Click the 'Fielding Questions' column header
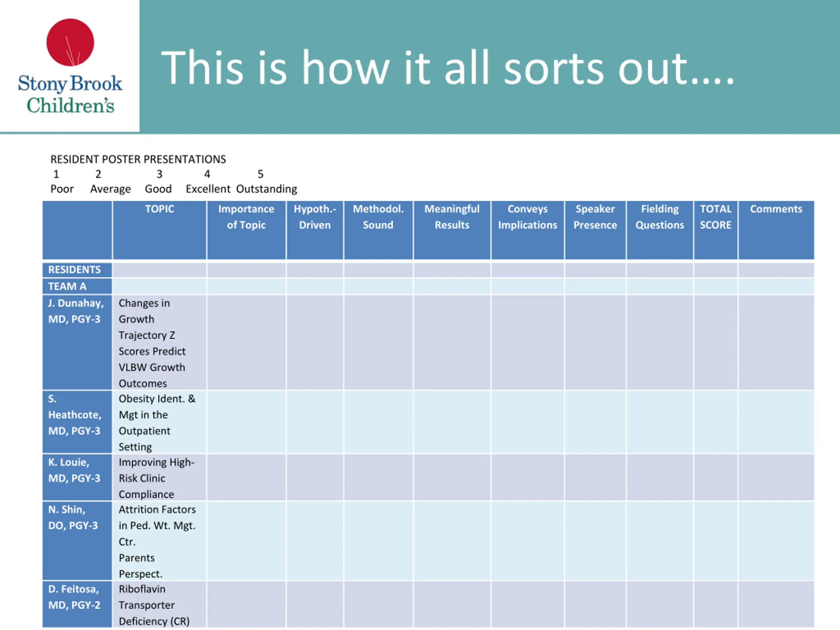 coord(660,230)
